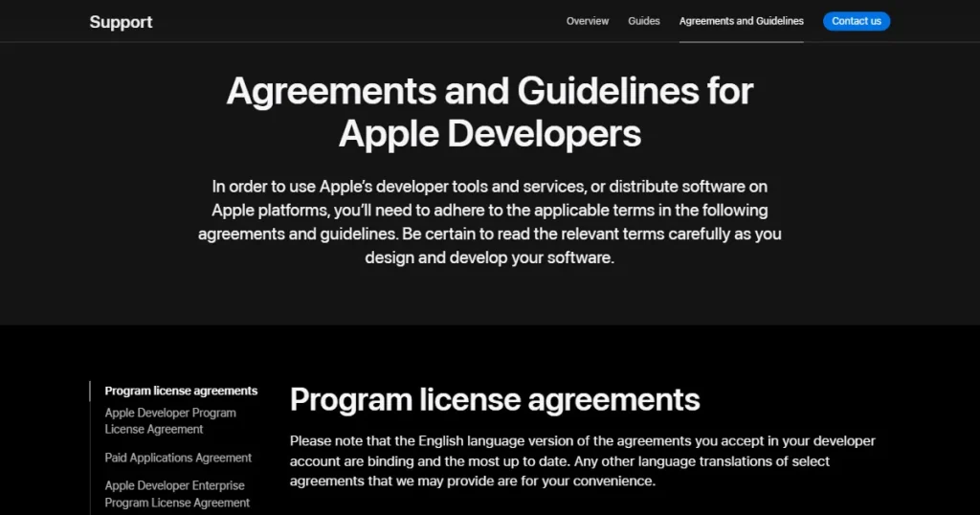Jump to Program license agreements in sidebar
980x515 pixels.
[181, 391]
